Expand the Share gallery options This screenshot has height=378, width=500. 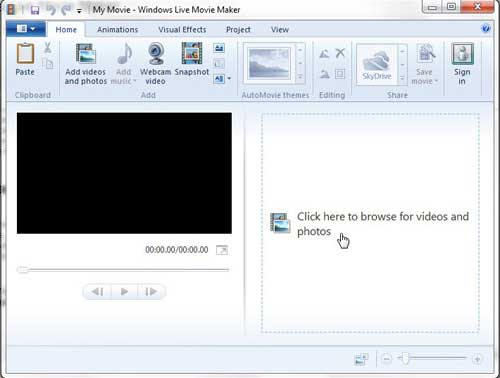[402, 78]
